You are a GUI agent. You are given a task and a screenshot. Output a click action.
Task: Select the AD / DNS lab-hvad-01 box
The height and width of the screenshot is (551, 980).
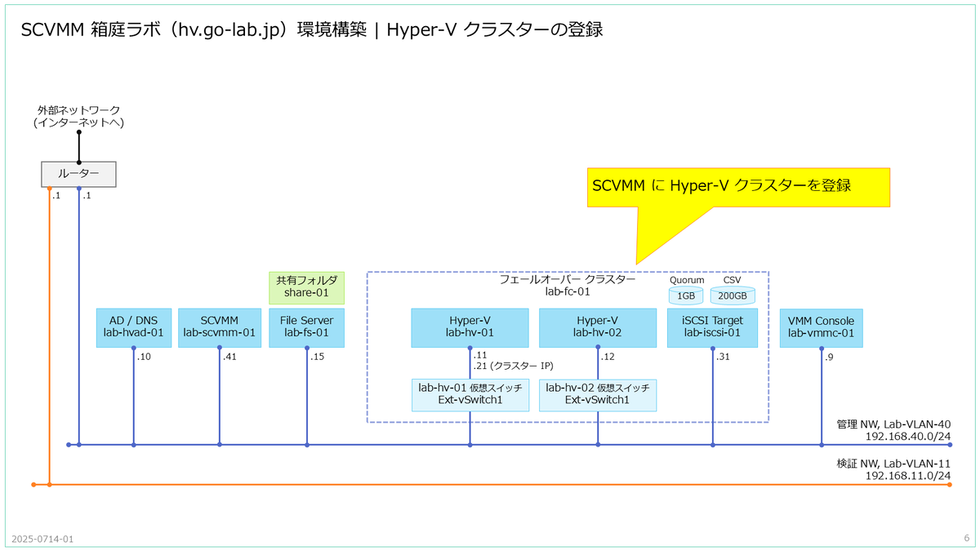pos(134,327)
